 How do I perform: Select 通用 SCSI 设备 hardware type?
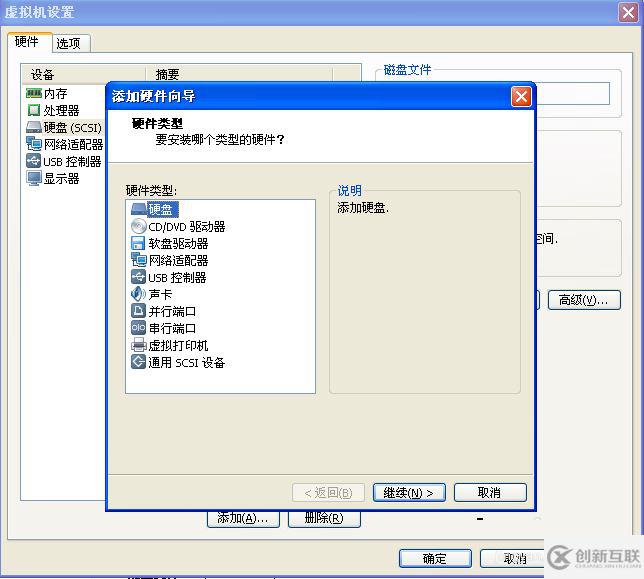[186, 363]
